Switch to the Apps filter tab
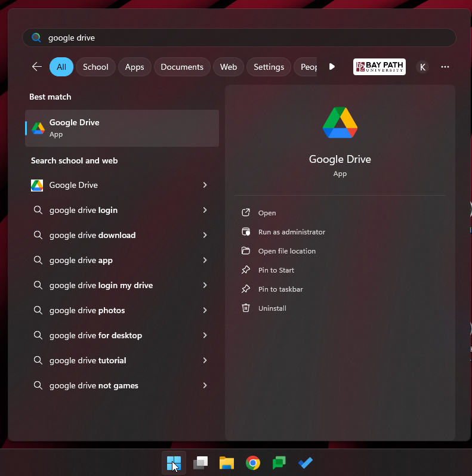Screen dimensions: 472x476 [x=134, y=67]
